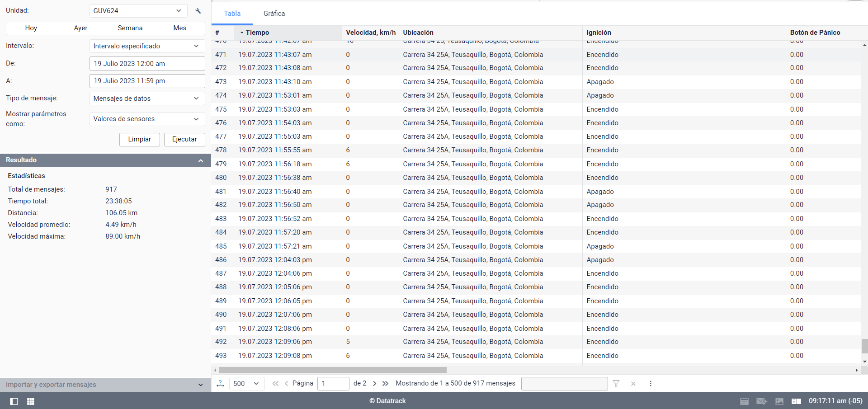This screenshot has height=409, width=868.
Task: Click the envelope messages icon in status bar
Action: tap(761, 401)
